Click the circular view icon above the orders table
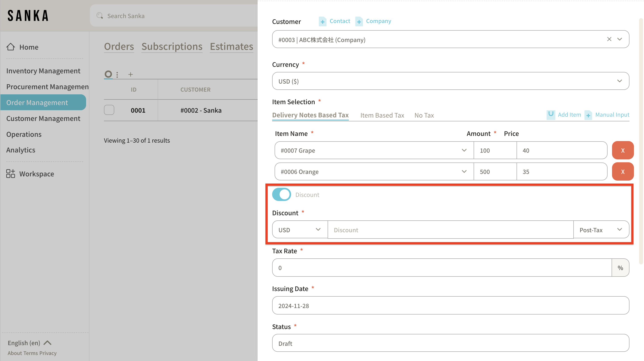 coord(108,74)
